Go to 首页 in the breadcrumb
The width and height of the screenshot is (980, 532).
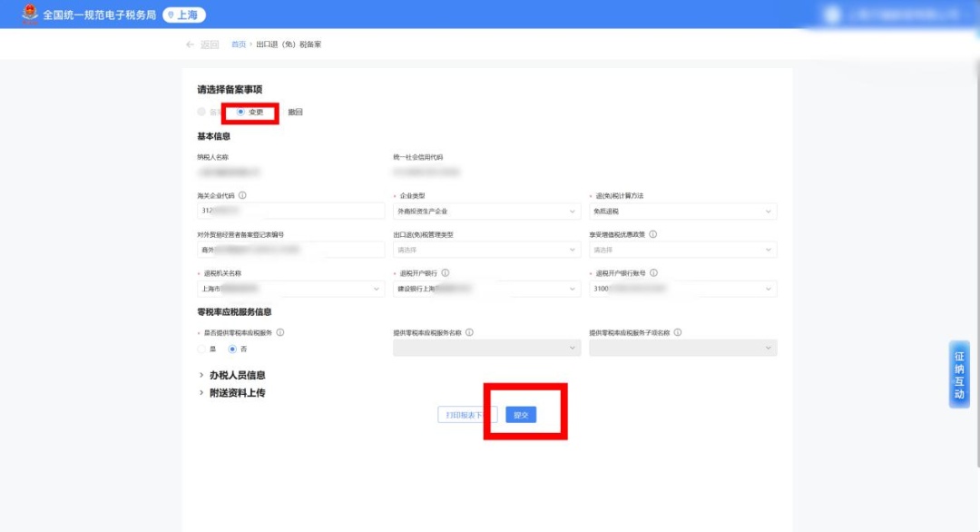(x=239, y=44)
